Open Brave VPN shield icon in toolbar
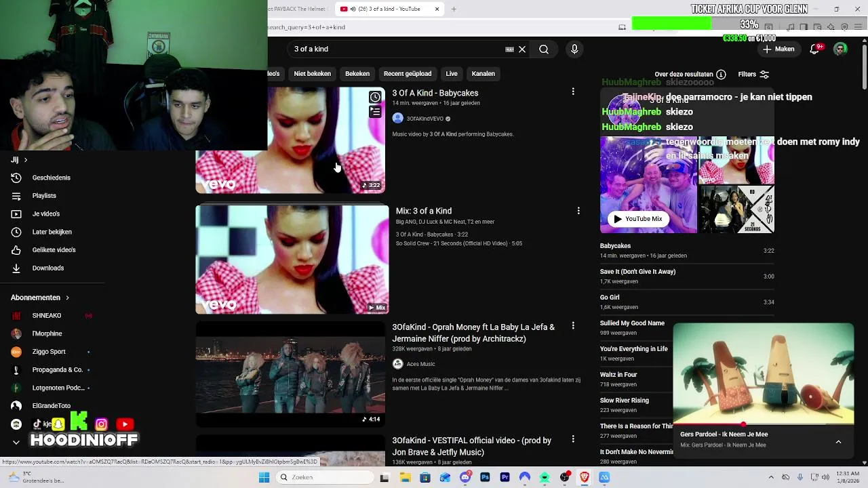 [844, 27]
